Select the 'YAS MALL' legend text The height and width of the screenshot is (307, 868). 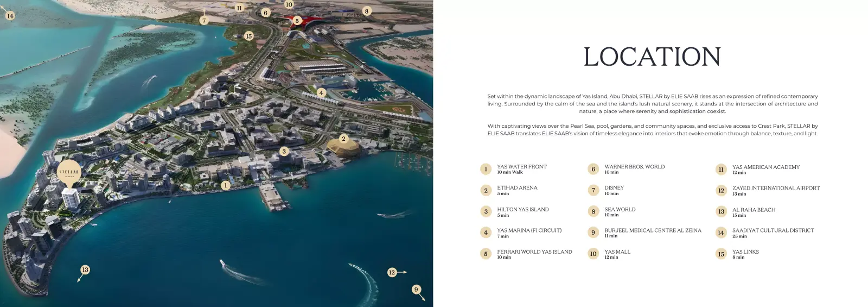[617, 252]
